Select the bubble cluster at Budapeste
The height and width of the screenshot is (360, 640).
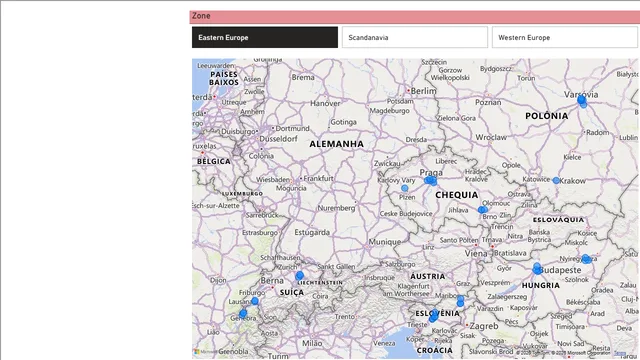(x=537, y=269)
